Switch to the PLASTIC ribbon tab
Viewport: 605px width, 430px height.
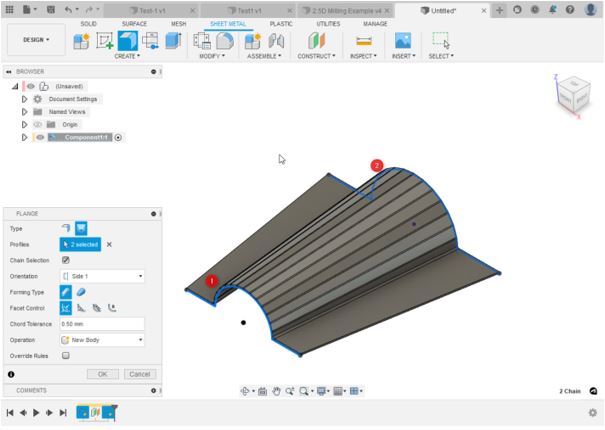pos(281,24)
